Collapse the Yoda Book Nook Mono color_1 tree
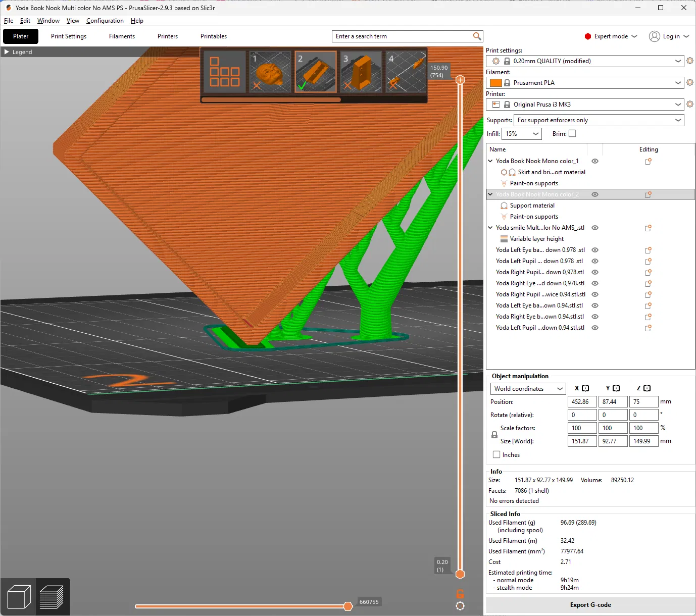 (490, 161)
